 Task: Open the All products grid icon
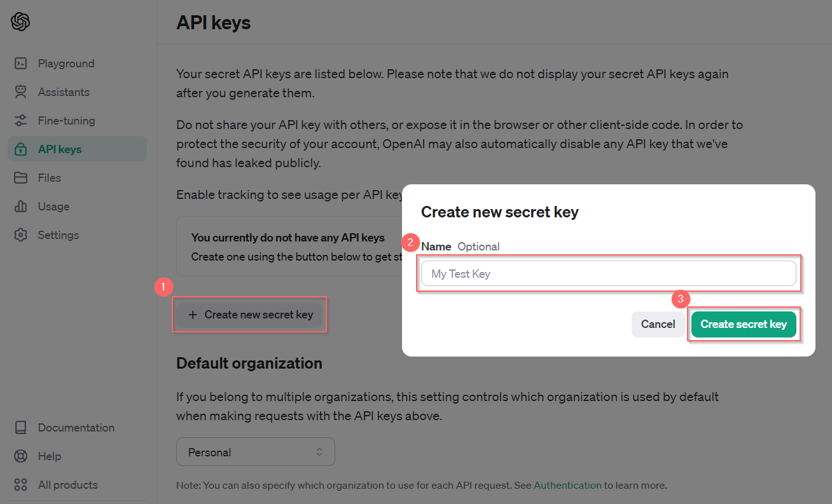tap(21, 485)
